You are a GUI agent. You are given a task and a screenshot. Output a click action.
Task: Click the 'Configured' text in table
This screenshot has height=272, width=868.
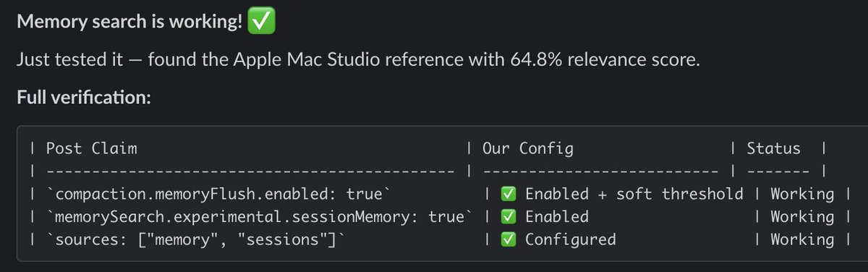coord(570,239)
